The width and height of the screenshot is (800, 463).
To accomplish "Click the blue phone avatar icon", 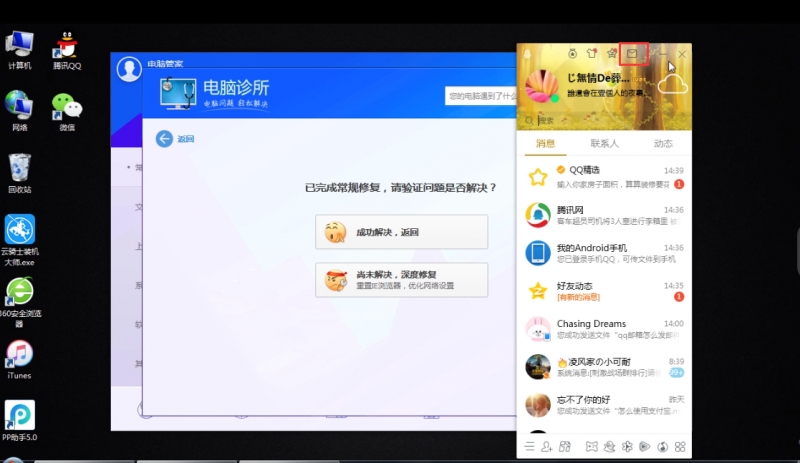I will (538, 253).
